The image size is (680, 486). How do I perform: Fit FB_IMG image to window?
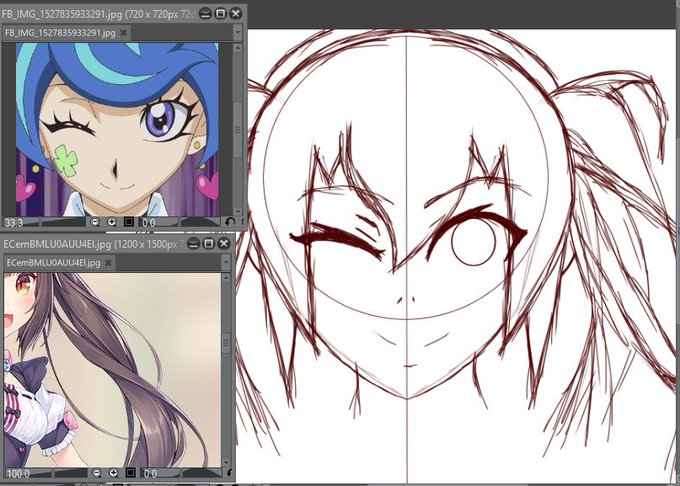click(x=129, y=222)
